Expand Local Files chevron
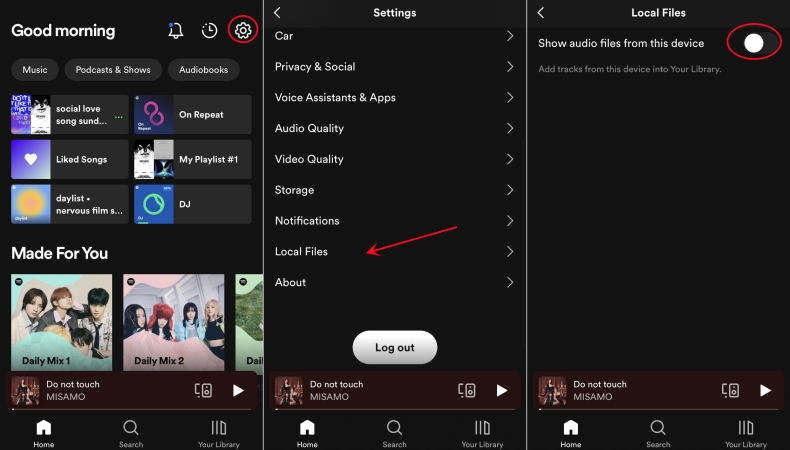 [x=510, y=251]
